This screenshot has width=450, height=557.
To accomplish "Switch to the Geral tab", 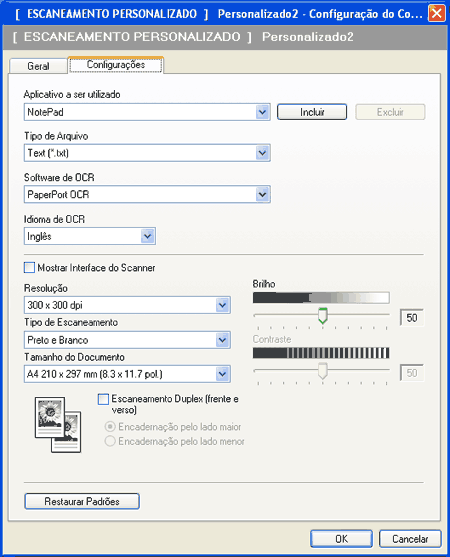I will click(38, 66).
